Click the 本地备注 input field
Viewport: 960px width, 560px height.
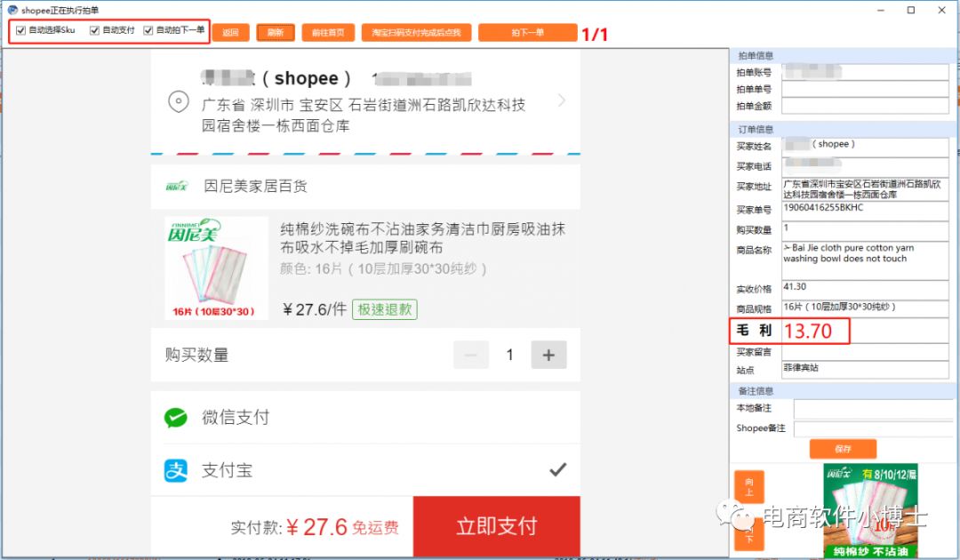click(x=873, y=409)
